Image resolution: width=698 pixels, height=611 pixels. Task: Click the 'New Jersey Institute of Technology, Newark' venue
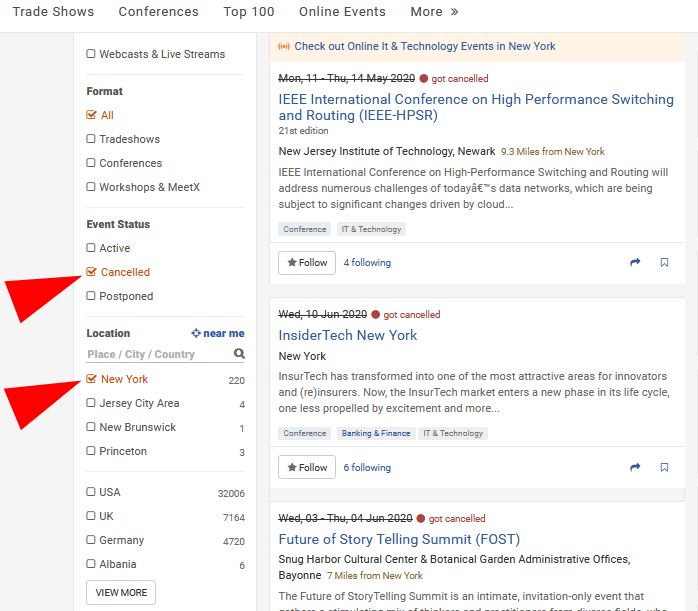point(387,151)
